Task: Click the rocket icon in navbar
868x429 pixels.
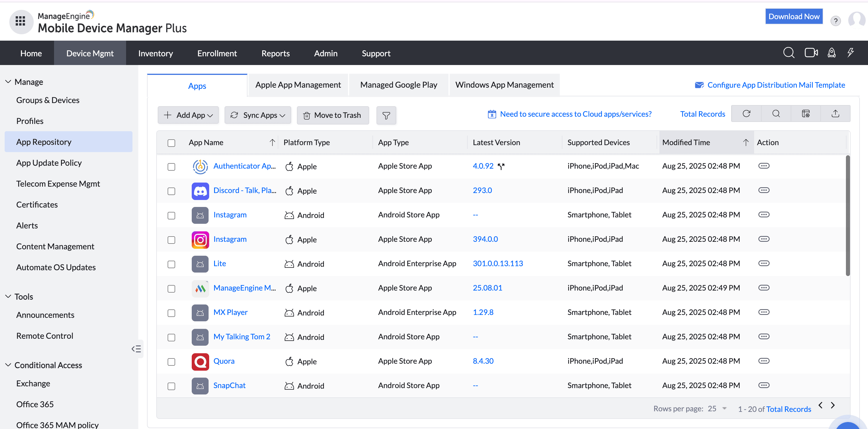Action: point(831,53)
